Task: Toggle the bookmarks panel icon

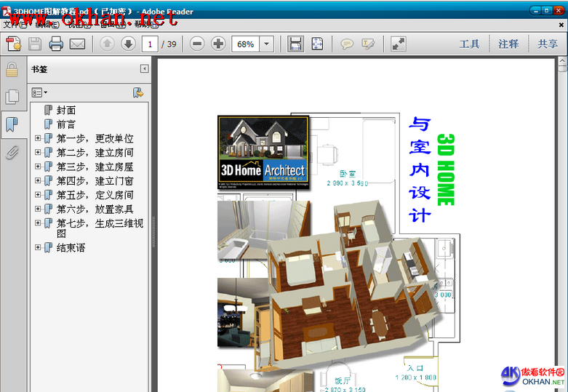Action: [12, 124]
